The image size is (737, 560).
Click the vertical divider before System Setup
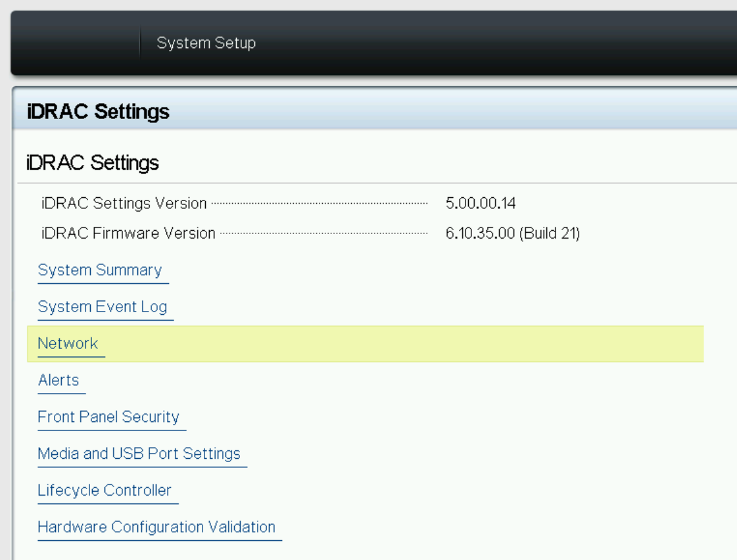point(140,43)
